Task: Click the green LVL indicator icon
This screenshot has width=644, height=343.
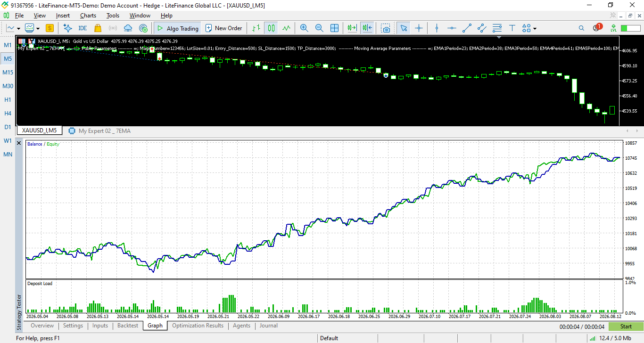Action: point(613,28)
